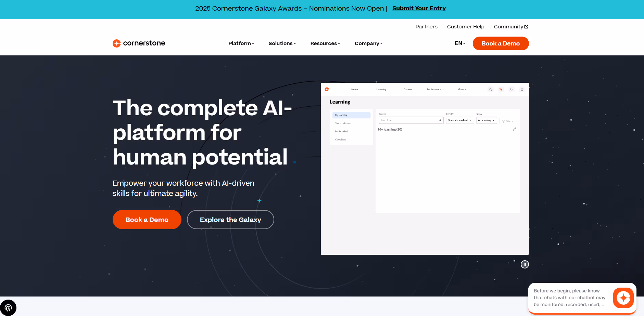
Task: Click the Search here input field
Action: pos(411,120)
